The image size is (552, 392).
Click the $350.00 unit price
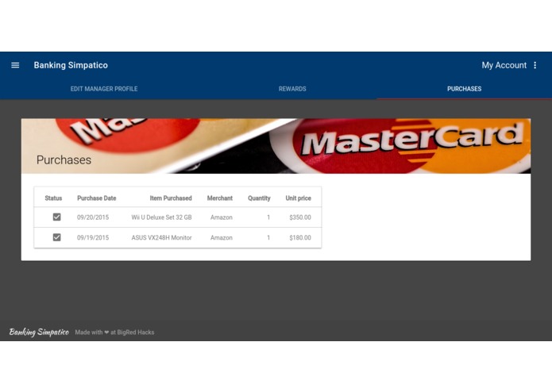click(300, 217)
